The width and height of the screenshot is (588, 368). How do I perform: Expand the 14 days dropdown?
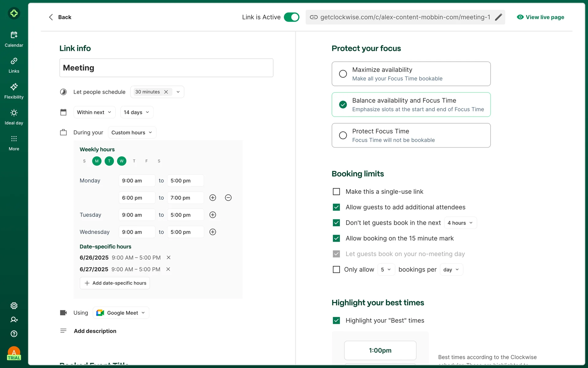point(137,112)
